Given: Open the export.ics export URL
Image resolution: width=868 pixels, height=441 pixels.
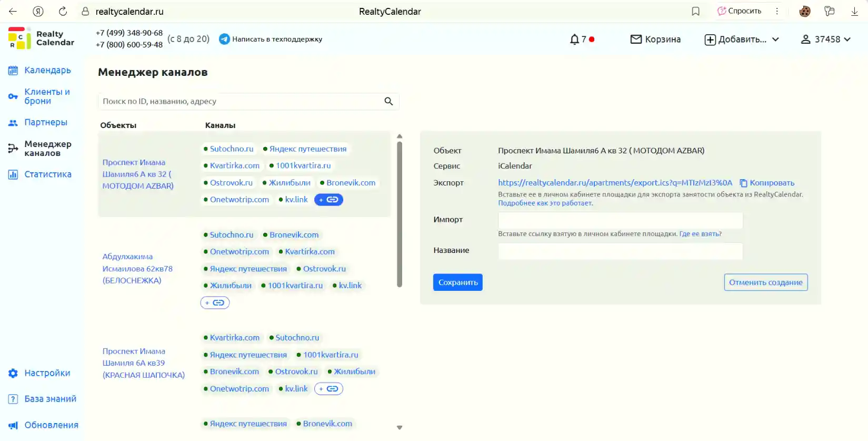Looking at the screenshot, I should coord(615,183).
